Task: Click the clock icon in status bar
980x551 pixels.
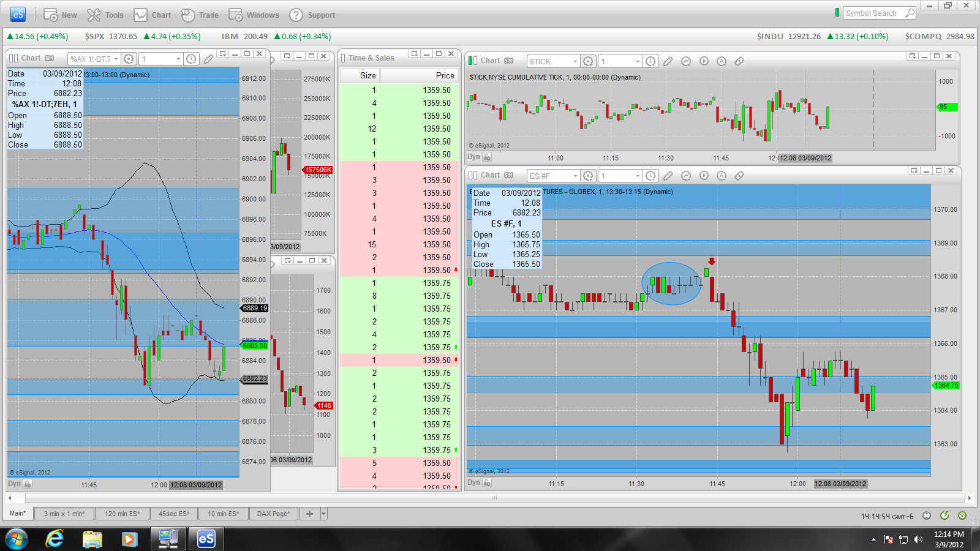Action: [x=927, y=515]
